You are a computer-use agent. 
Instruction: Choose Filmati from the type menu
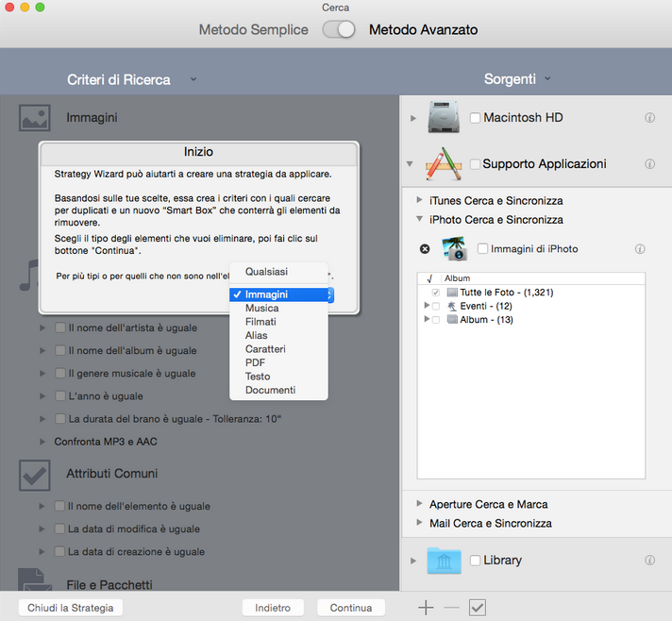click(279, 322)
